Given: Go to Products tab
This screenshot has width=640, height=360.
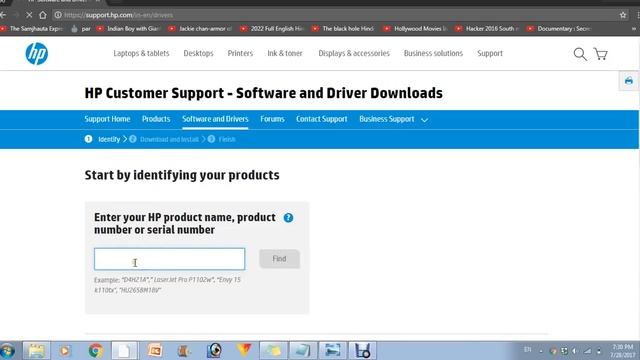Looking at the screenshot, I should 156,119.
